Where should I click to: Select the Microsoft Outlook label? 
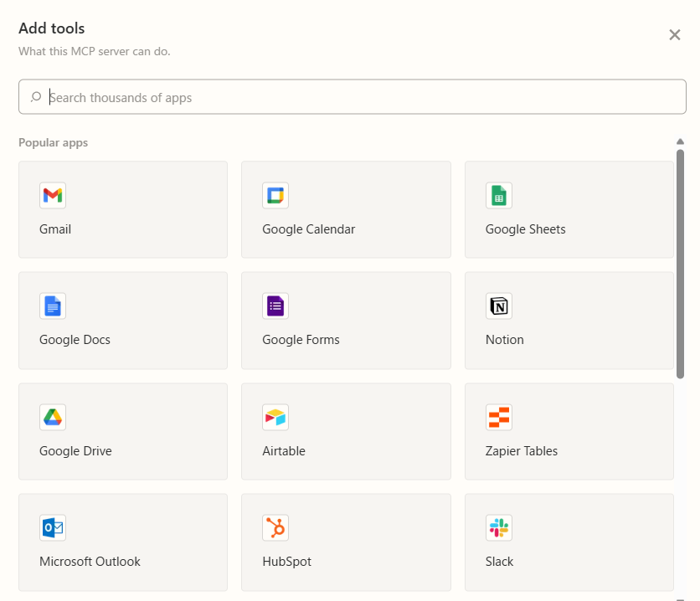click(x=90, y=562)
